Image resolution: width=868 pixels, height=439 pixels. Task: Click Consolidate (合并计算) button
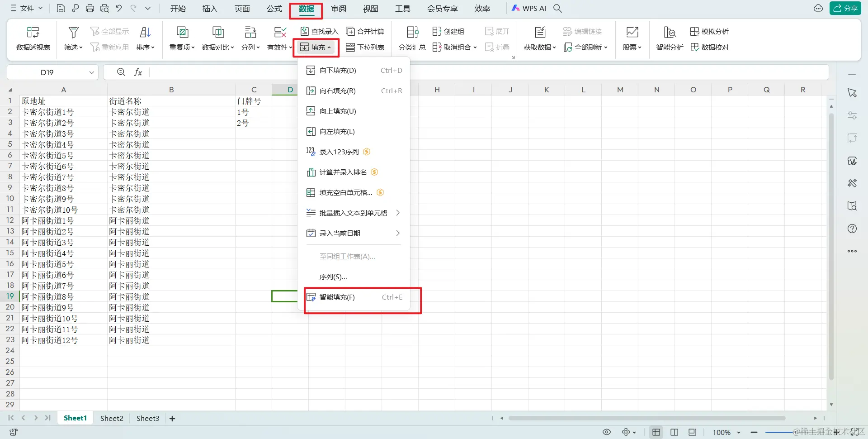tap(365, 31)
